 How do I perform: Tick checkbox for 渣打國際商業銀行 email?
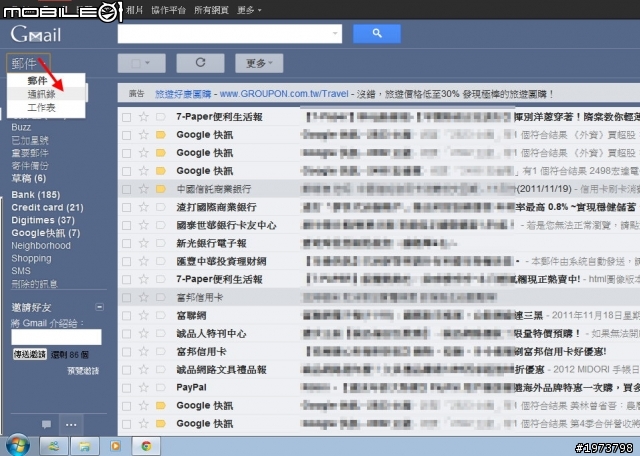(127, 207)
